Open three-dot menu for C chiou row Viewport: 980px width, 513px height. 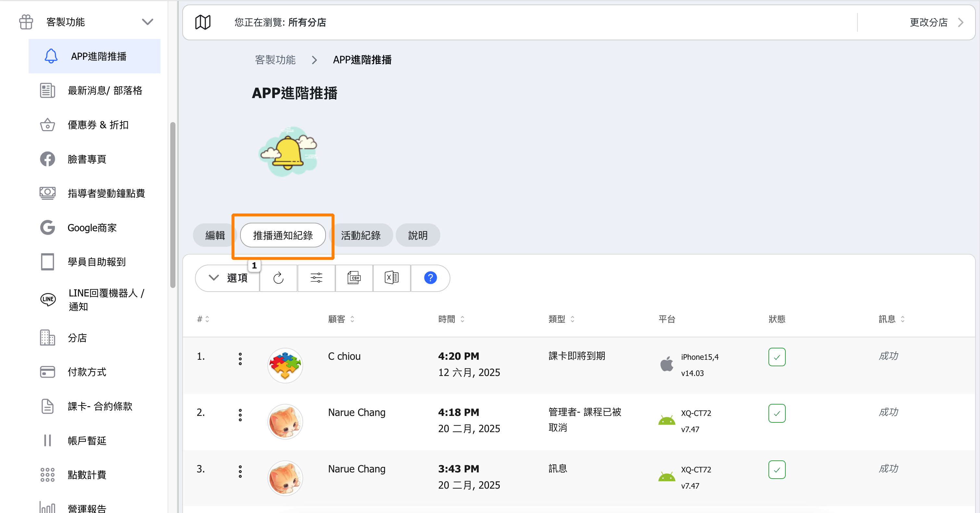[x=240, y=358]
